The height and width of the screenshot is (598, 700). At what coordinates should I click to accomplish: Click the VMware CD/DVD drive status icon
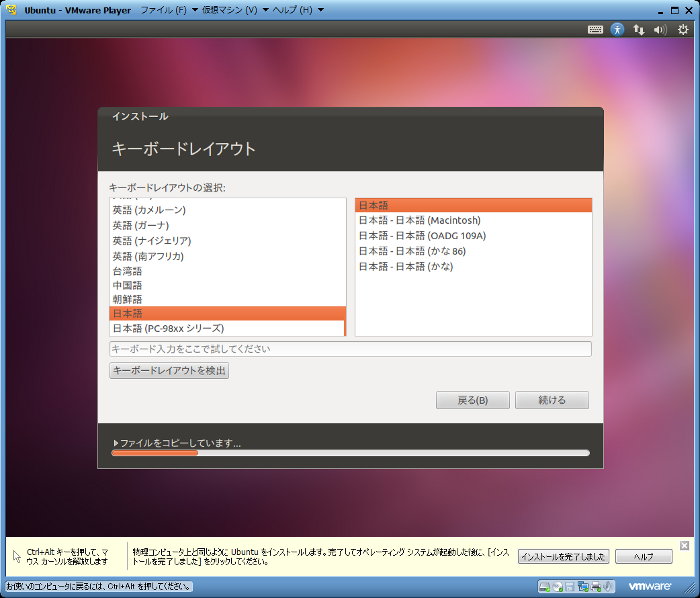pos(558,586)
